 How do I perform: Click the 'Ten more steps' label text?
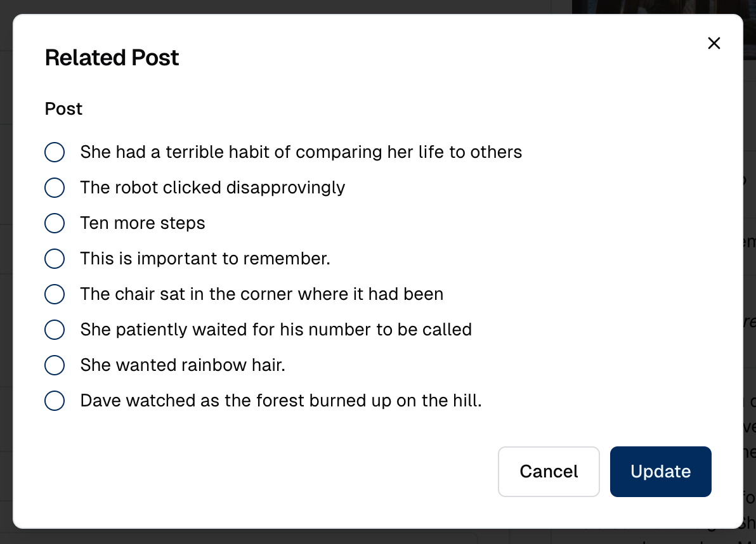[143, 223]
